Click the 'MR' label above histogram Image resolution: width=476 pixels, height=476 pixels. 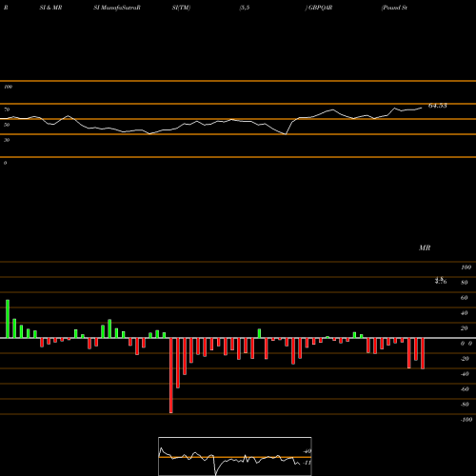pyautogui.click(x=425, y=248)
